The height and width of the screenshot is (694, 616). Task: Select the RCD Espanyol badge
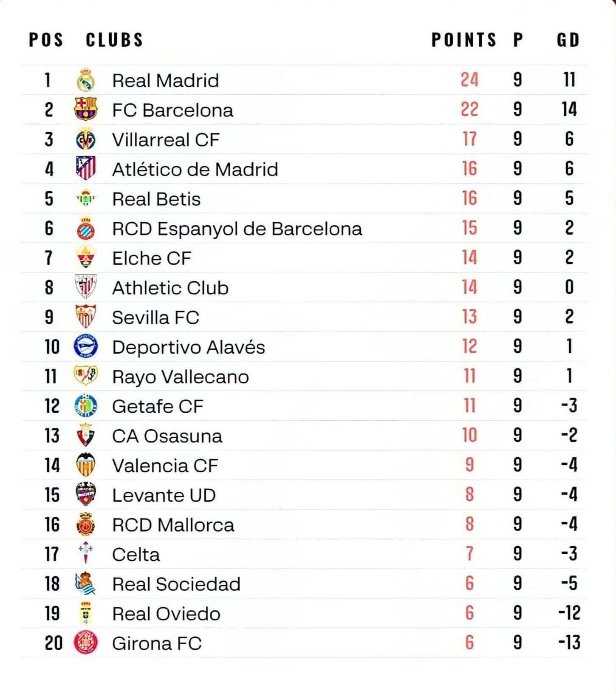[86, 229]
